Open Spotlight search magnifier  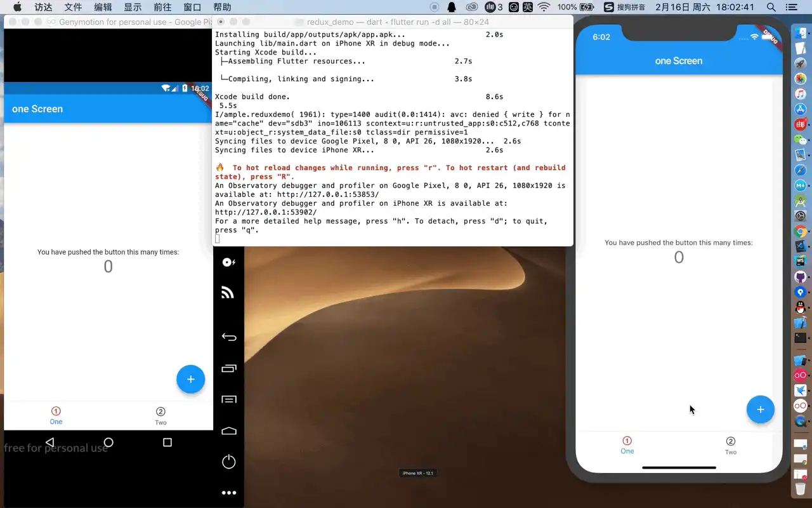[771, 7]
